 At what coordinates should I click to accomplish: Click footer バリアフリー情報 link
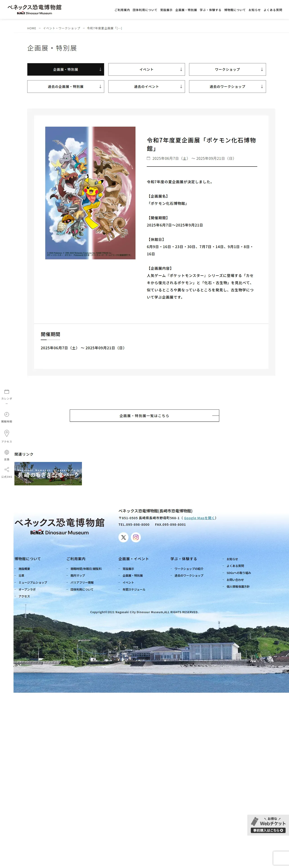[x=82, y=582]
